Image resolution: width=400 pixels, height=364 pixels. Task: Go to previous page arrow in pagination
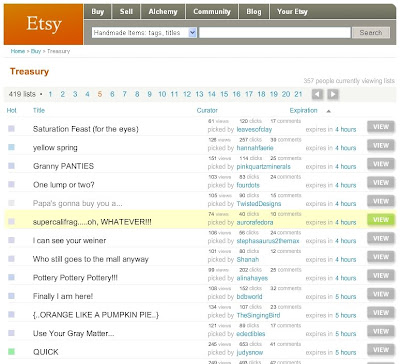click(x=317, y=94)
